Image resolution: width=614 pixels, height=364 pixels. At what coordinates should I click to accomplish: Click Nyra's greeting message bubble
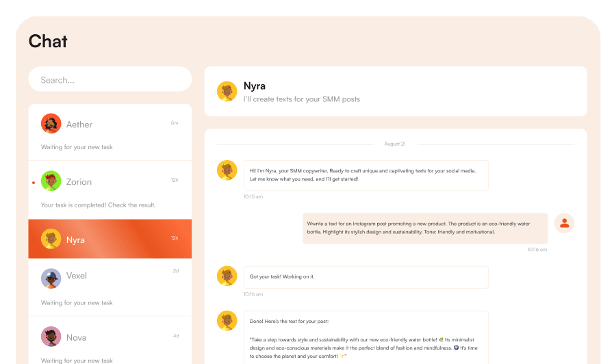tap(366, 175)
